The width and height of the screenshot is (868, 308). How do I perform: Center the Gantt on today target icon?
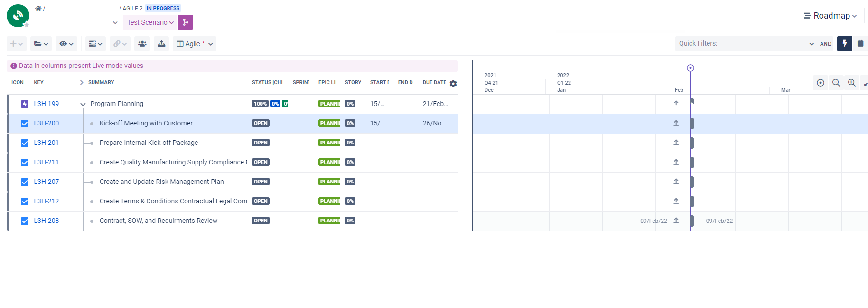[x=821, y=83]
